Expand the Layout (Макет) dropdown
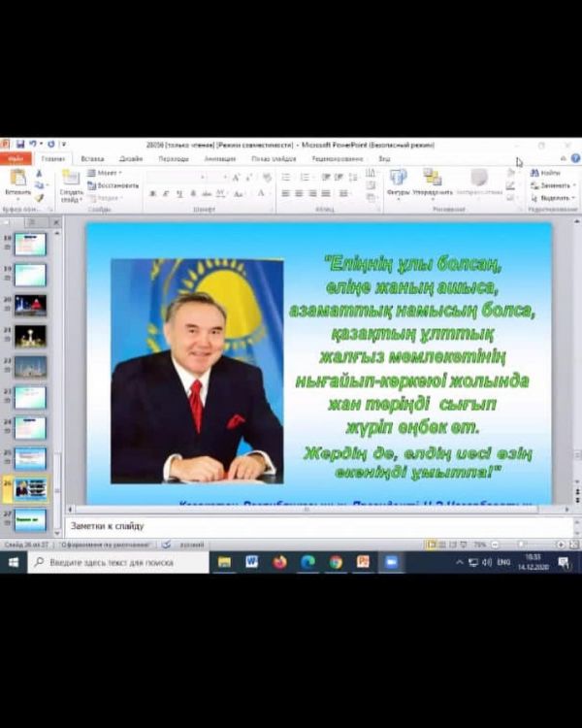This screenshot has height=728, width=582. click(109, 173)
